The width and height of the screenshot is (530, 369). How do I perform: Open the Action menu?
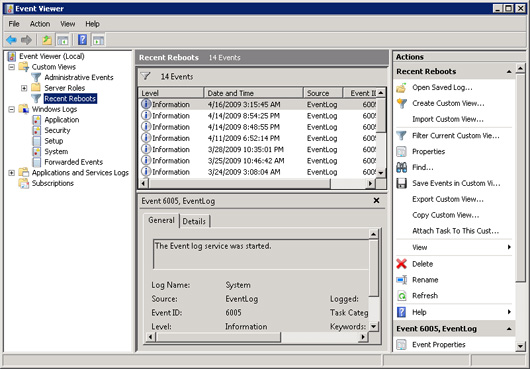(40, 24)
